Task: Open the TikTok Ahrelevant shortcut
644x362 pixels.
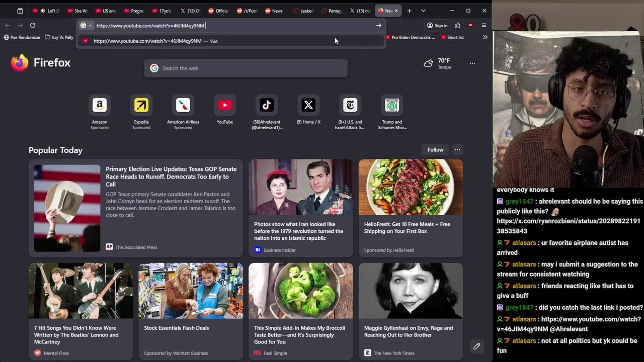Action: click(x=267, y=112)
